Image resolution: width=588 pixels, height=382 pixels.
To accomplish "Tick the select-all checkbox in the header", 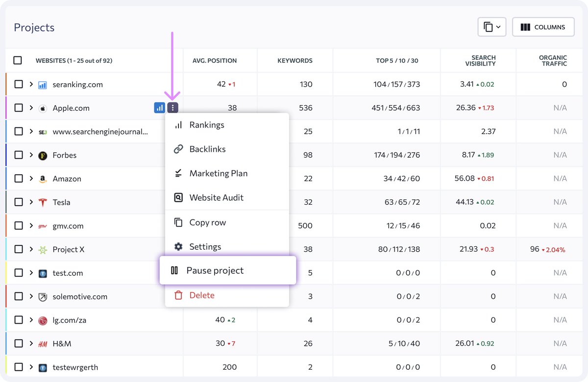I will 18,60.
